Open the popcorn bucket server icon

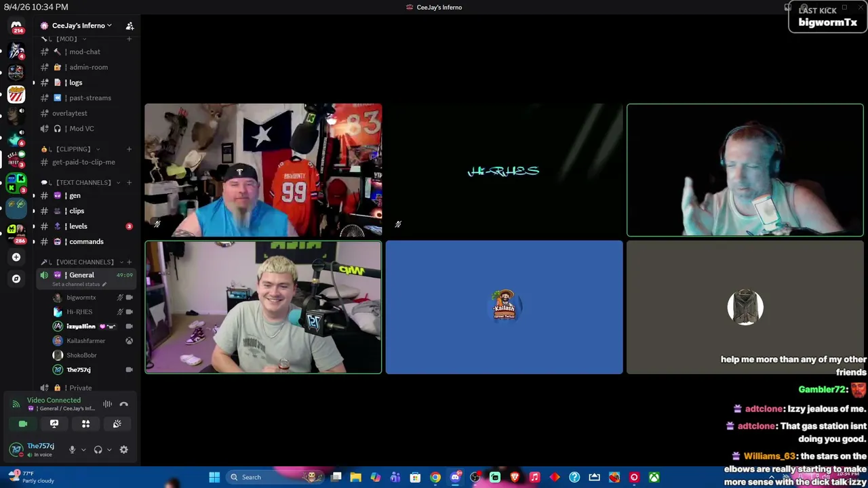click(x=16, y=94)
